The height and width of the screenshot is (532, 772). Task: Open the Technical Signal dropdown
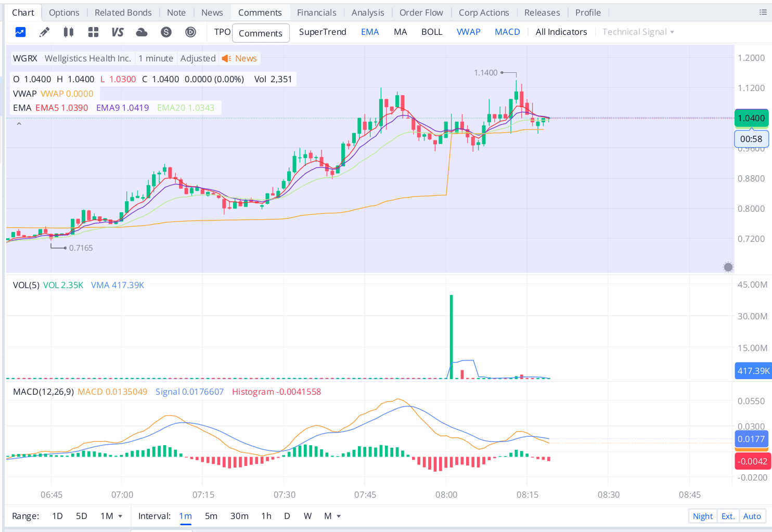[638, 32]
